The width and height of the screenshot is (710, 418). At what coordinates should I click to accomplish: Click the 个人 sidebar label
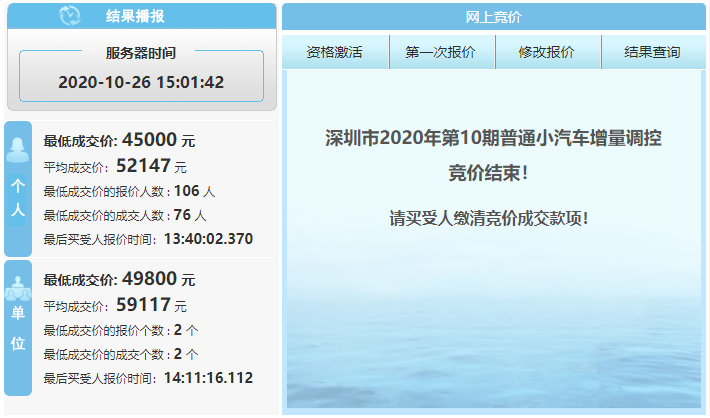point(18,197)
